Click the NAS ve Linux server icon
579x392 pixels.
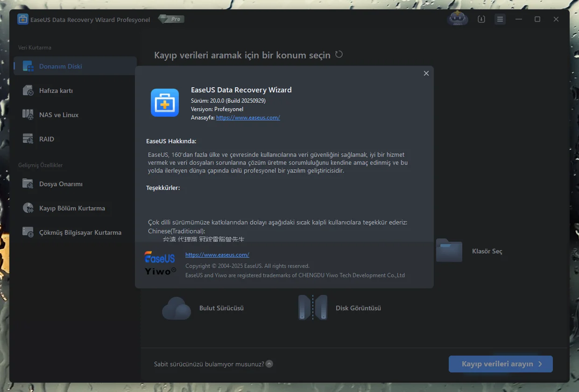tap(28, 115)
